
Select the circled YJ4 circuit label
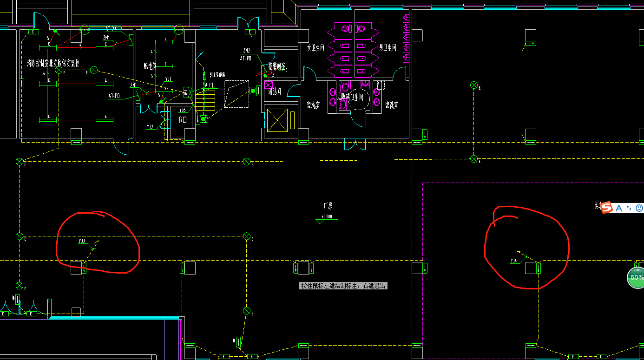513,261
